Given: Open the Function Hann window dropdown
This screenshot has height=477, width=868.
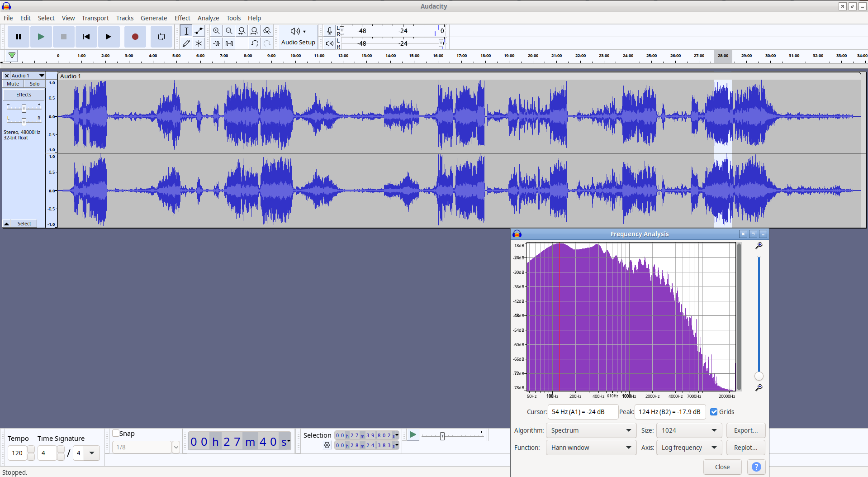Looking at the screenshot, I should click(x=591, y=448).
